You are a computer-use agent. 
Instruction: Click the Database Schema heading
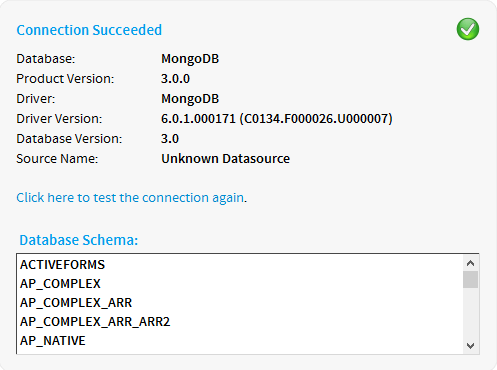pyautogui.click(x=79, y=240)
